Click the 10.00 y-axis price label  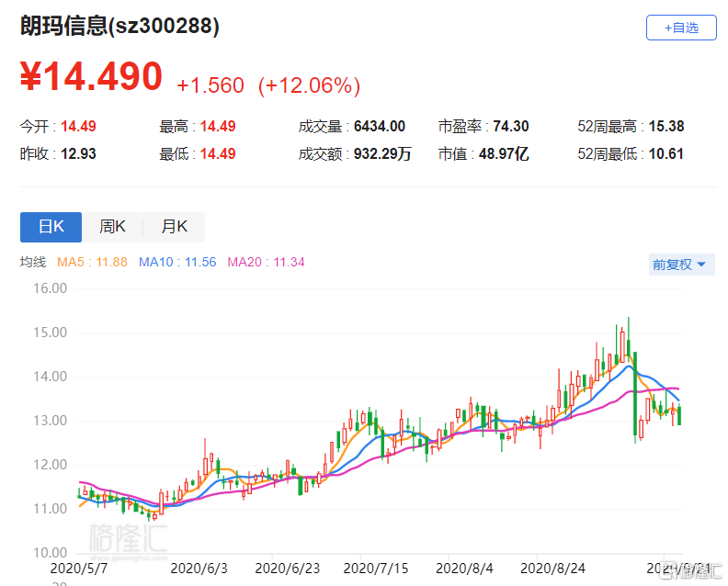50,553
